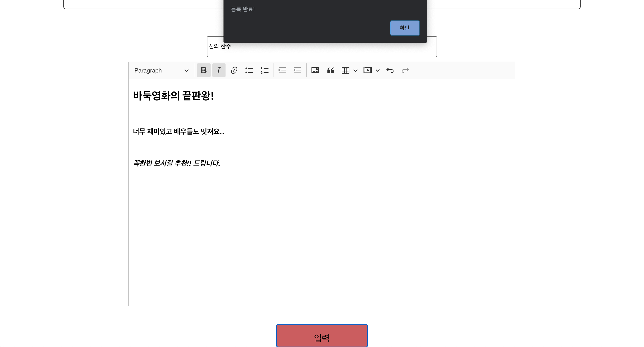Screen dimensions: 644x347
Task: Expand the table options chevron
Action: [x=356, y=70]
